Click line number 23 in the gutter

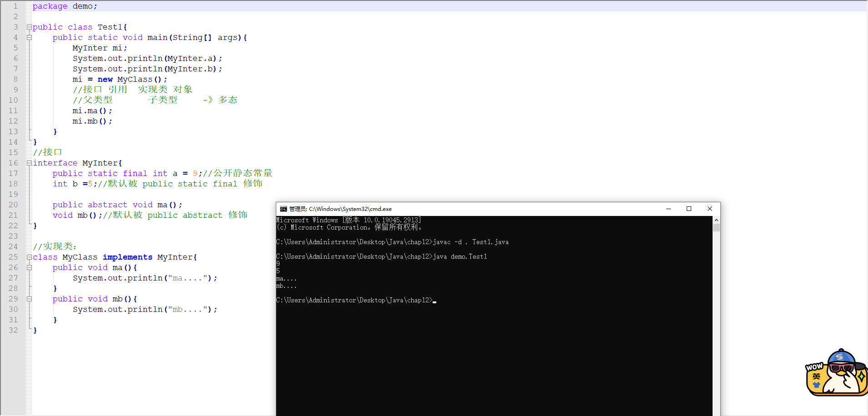pyautogui.click(x=13, y=236)
